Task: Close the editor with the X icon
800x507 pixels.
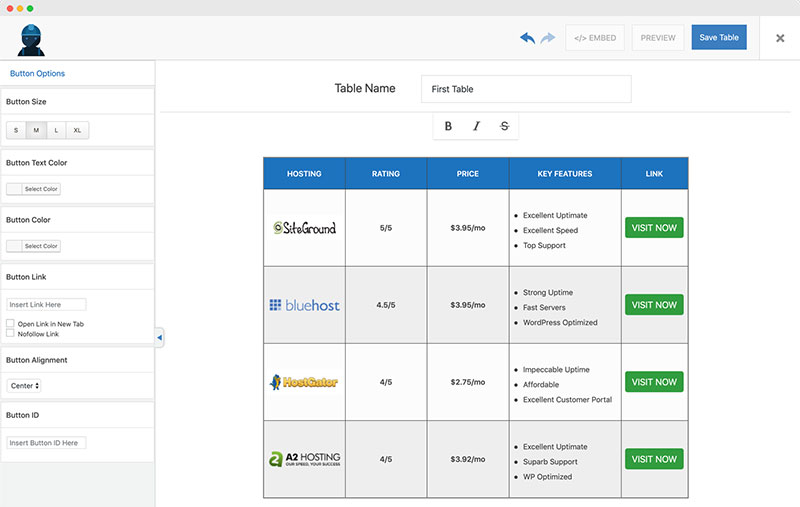Action: click(x=780, y=38)
